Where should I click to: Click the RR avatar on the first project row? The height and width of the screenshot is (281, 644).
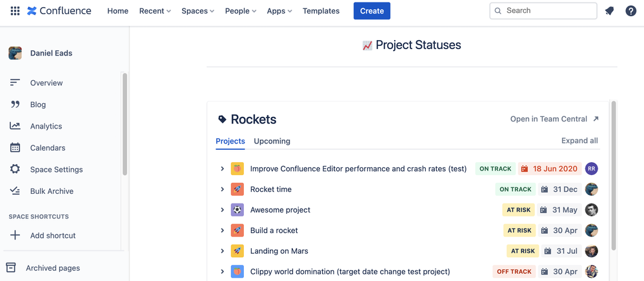coord(592,169)
